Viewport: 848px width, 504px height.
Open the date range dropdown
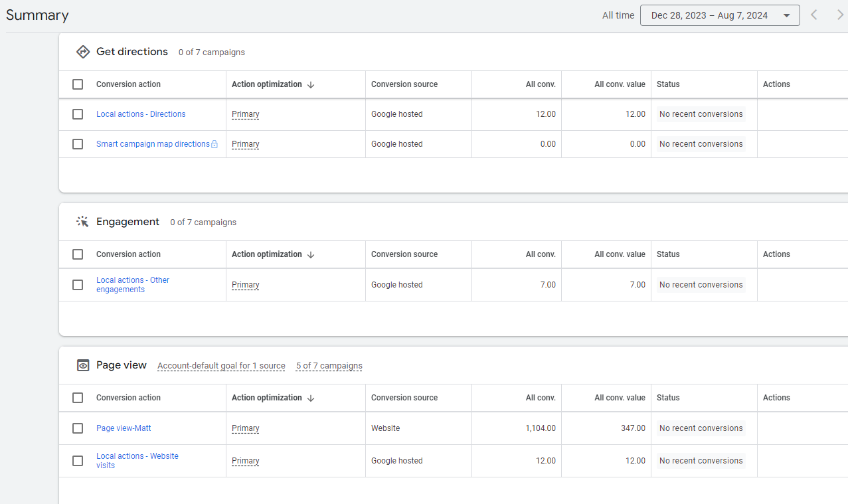tap(719, 15)
